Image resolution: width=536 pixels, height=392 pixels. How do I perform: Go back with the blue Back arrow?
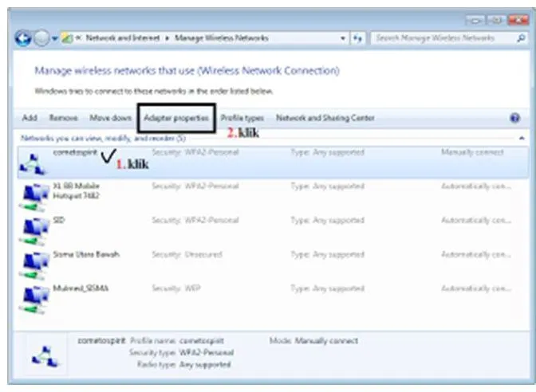pos(23,38)
